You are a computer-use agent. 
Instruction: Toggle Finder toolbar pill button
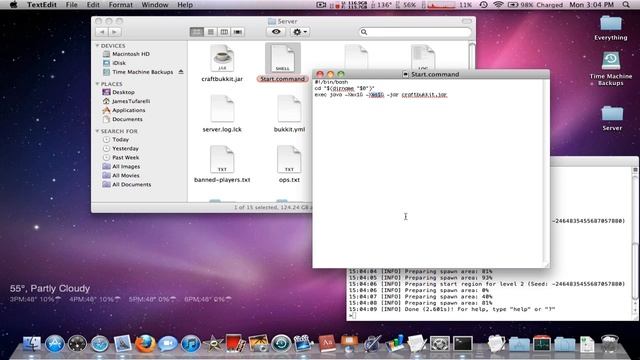point(467,21)
